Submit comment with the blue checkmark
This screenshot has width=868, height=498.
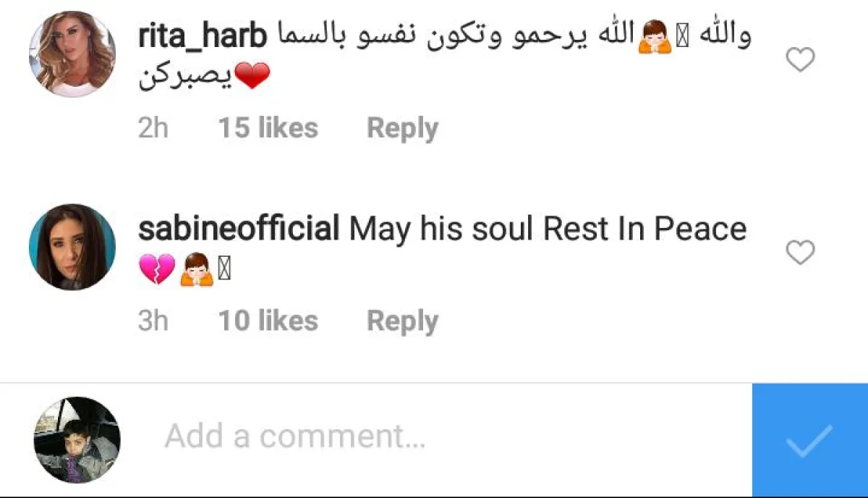pyautogui.click(x=809, y=440)
